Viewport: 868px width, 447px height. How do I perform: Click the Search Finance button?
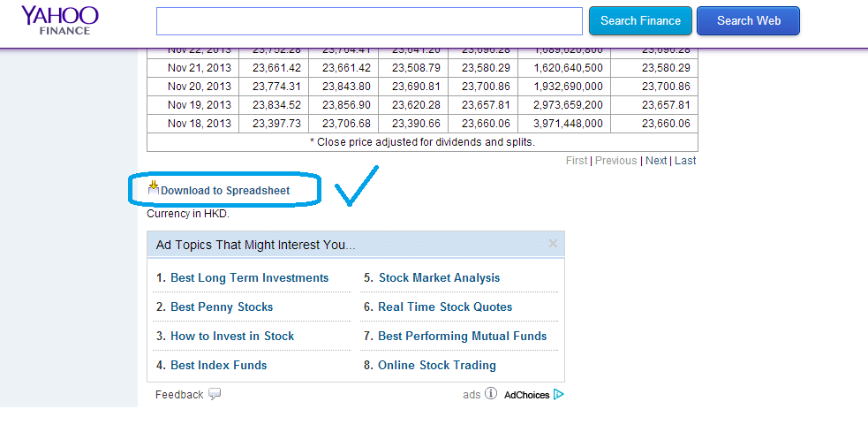[640, 21]
